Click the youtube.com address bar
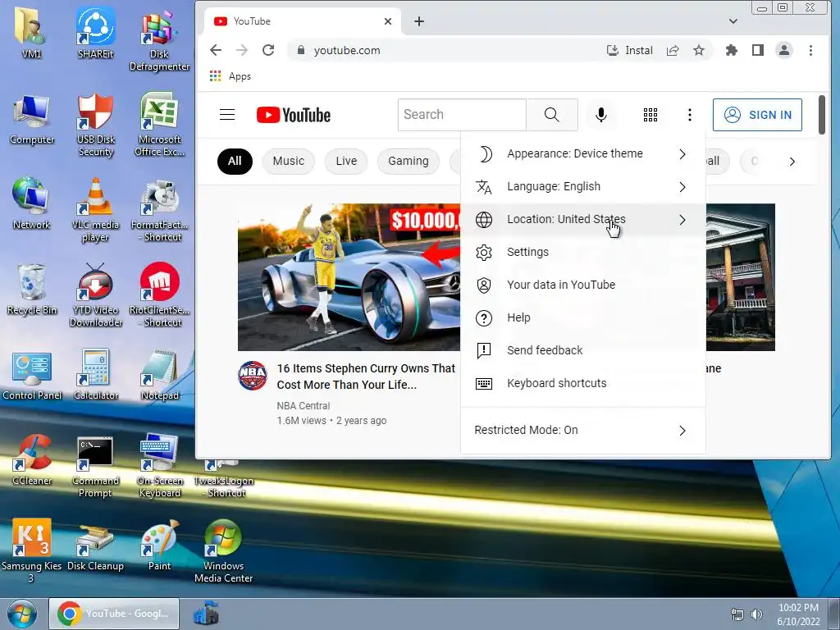 (x=453, y=50)
